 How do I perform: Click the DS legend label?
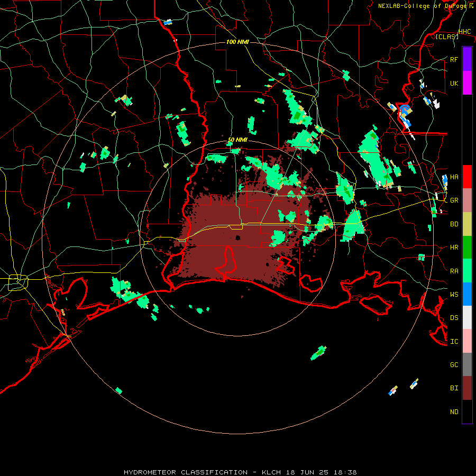454,318
